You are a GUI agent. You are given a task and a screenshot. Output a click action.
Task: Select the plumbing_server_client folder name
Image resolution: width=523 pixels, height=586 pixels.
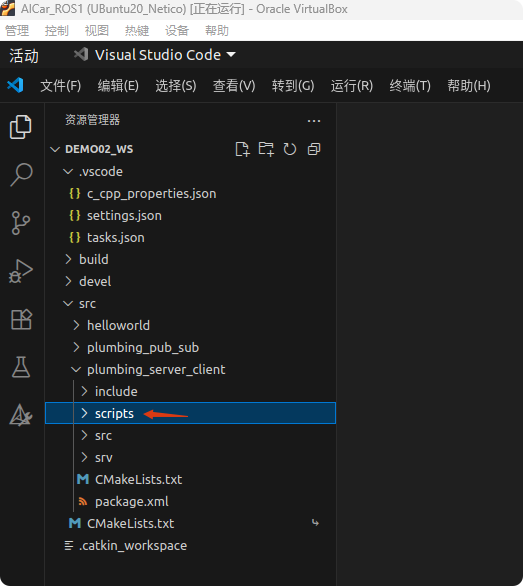click(x=156, y=370)
